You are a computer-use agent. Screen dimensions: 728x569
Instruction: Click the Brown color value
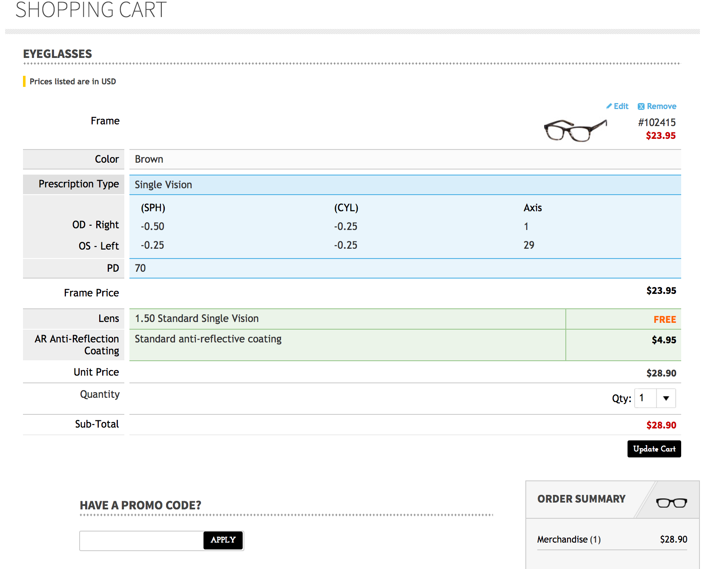tap(149, 159)
